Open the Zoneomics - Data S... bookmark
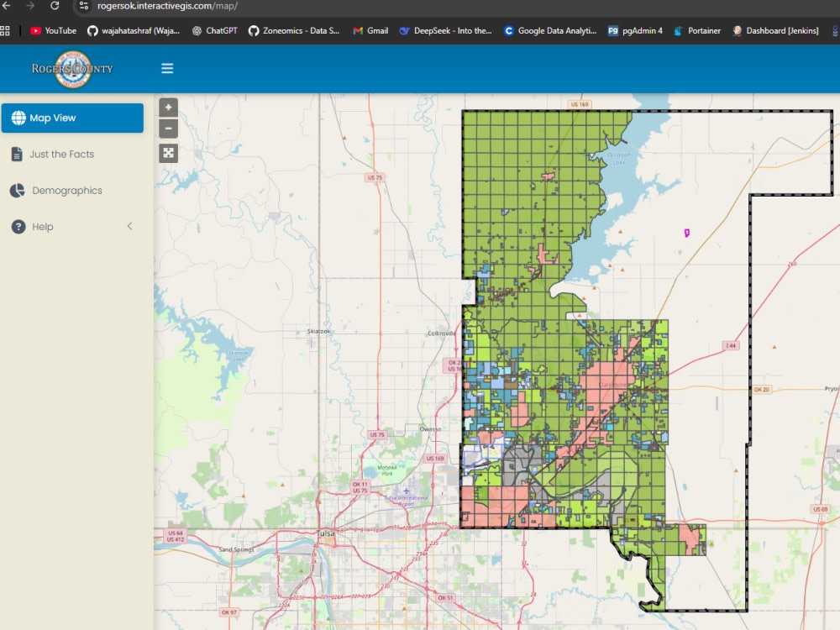This screenshot has height=630, width=840. point(293,30)
